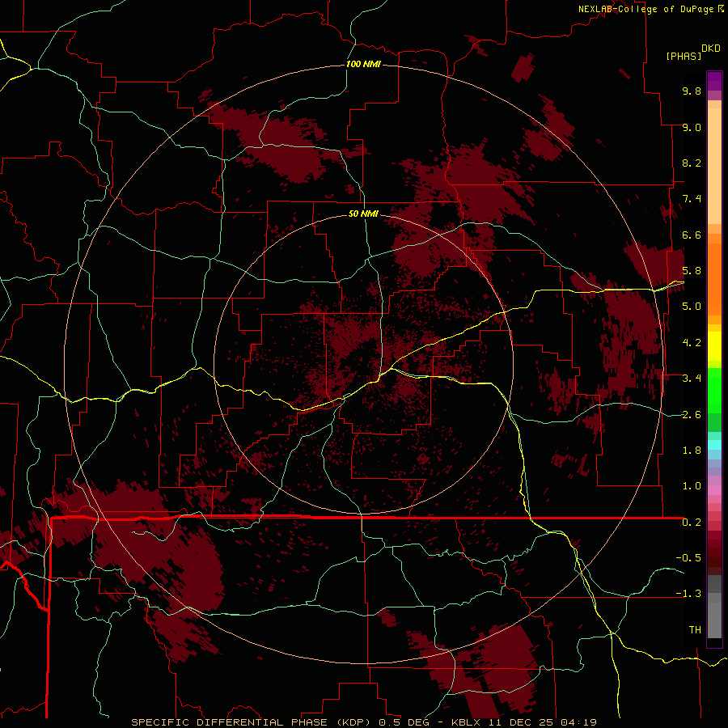Image resolution: width=728 pixels, height=728 pixels.
Task: Click the 9.0 scale value
Action: 692,127
